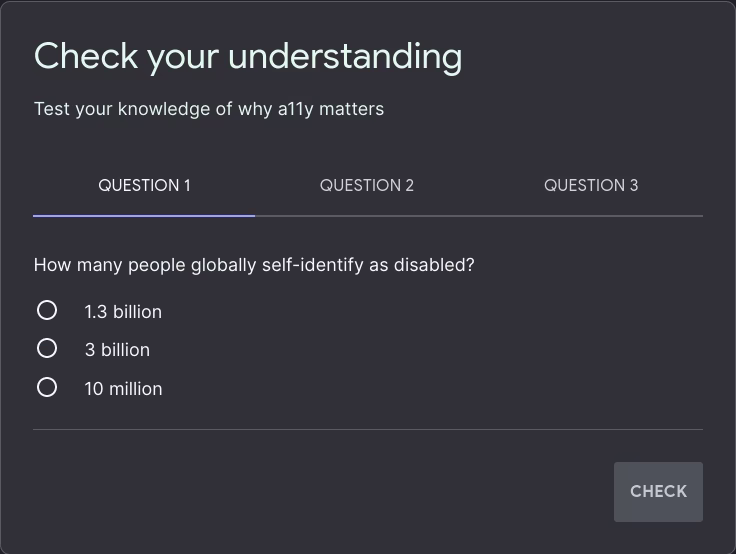Click the tab bar line beneath Question 2

tap(367, 215)
